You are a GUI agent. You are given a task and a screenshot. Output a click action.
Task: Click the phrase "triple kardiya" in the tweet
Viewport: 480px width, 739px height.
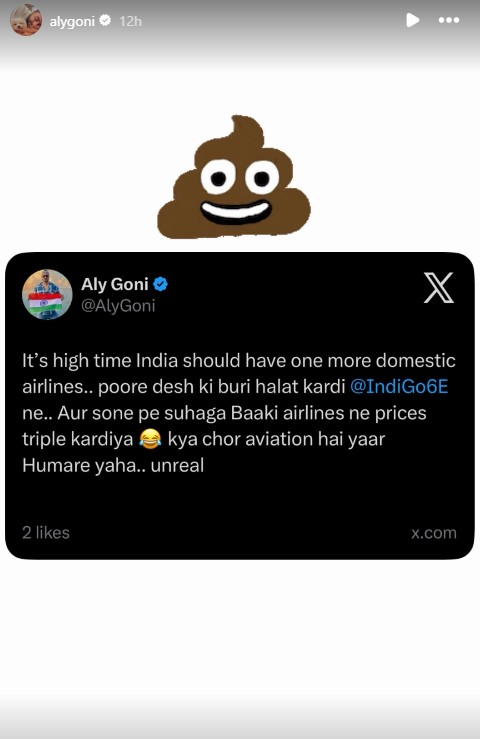tap(78, 439)
